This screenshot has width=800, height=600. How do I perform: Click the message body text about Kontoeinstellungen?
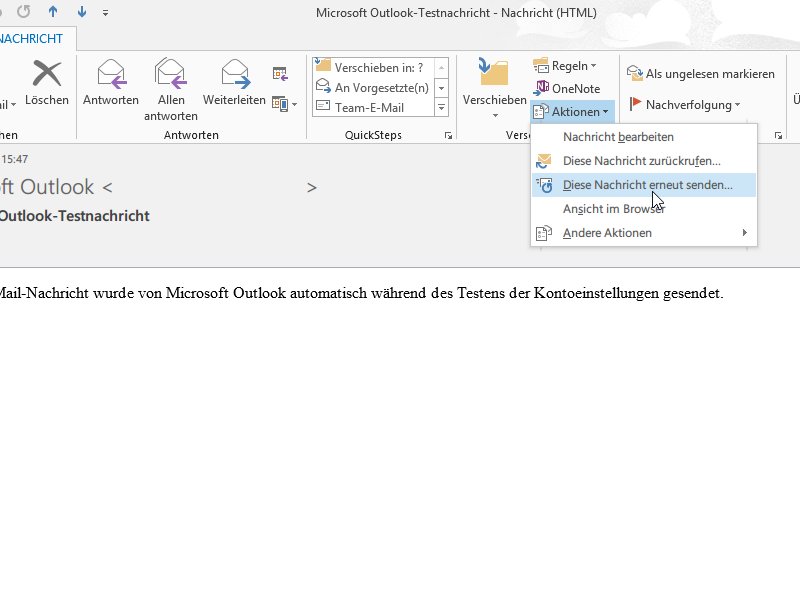pos(361,293)
